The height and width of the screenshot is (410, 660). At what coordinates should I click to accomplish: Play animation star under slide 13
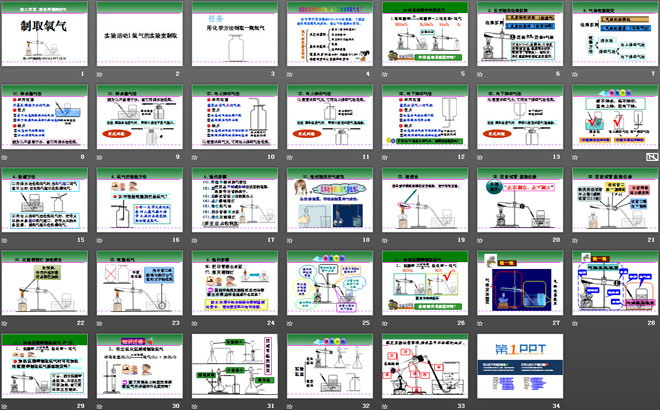pos(480,157)
